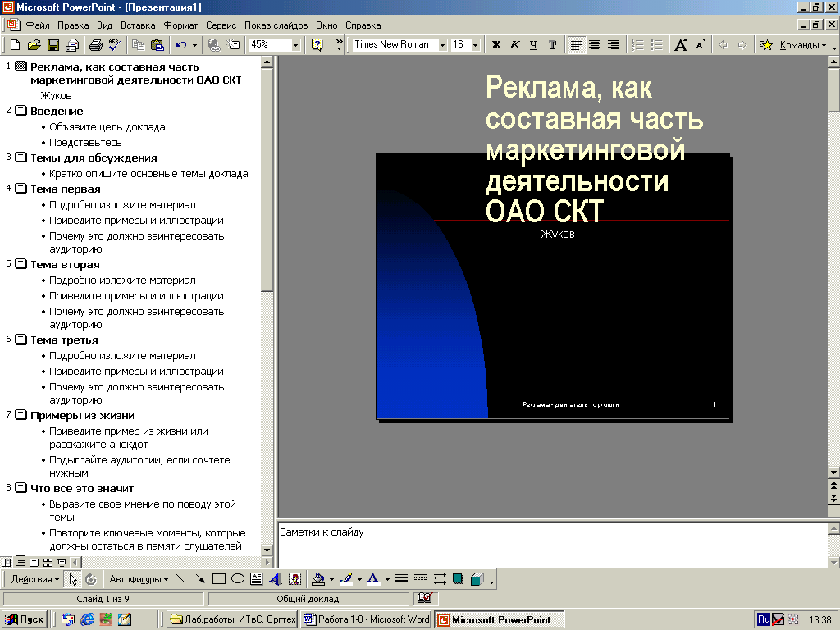Open the Times New Roman font dropdown
The image size is (840, 630).
[442, 45]
